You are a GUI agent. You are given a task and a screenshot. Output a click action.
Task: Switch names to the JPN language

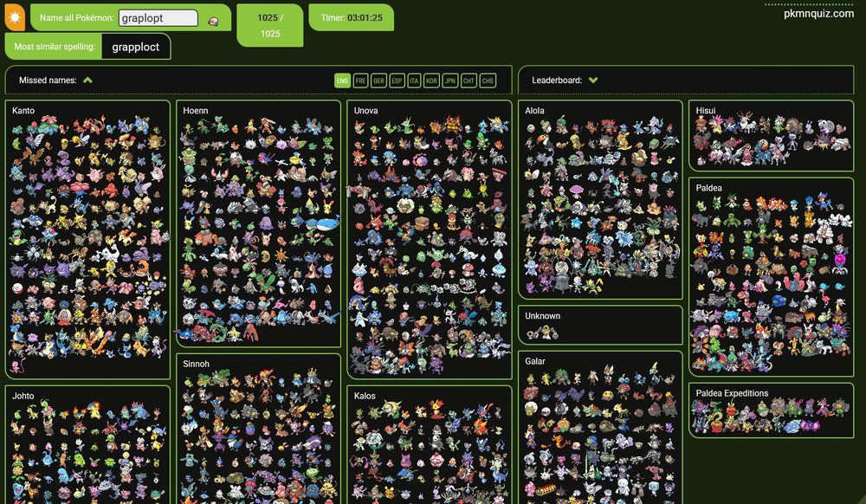pyautogui.click(x=450, y=81)
